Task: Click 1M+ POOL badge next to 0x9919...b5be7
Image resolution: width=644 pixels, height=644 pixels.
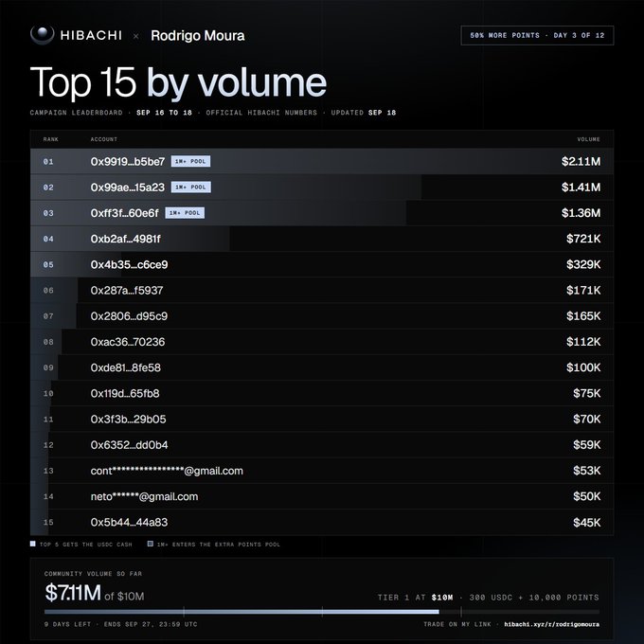Action: pos(190,161)
